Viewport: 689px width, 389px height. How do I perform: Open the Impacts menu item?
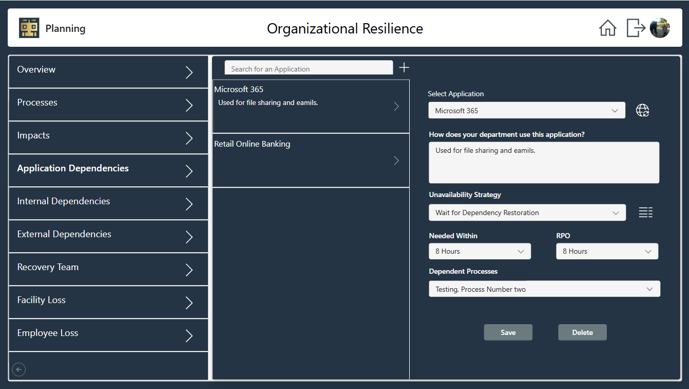(108, 137)
